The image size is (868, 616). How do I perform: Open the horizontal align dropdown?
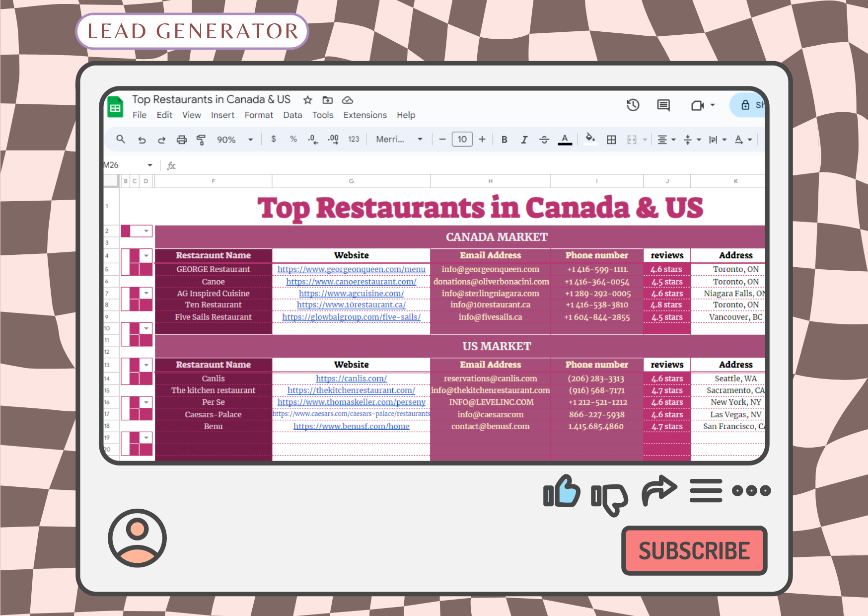666,140
